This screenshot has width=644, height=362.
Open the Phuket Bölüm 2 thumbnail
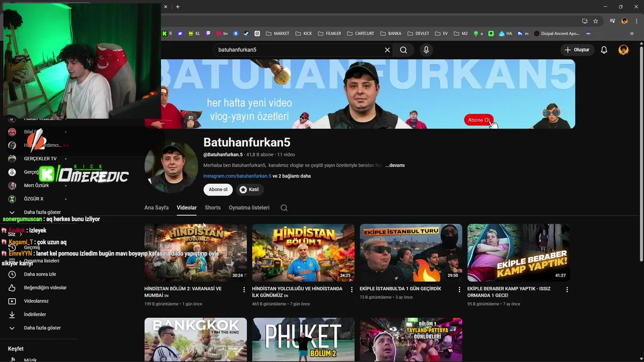(x=303, y=339)
